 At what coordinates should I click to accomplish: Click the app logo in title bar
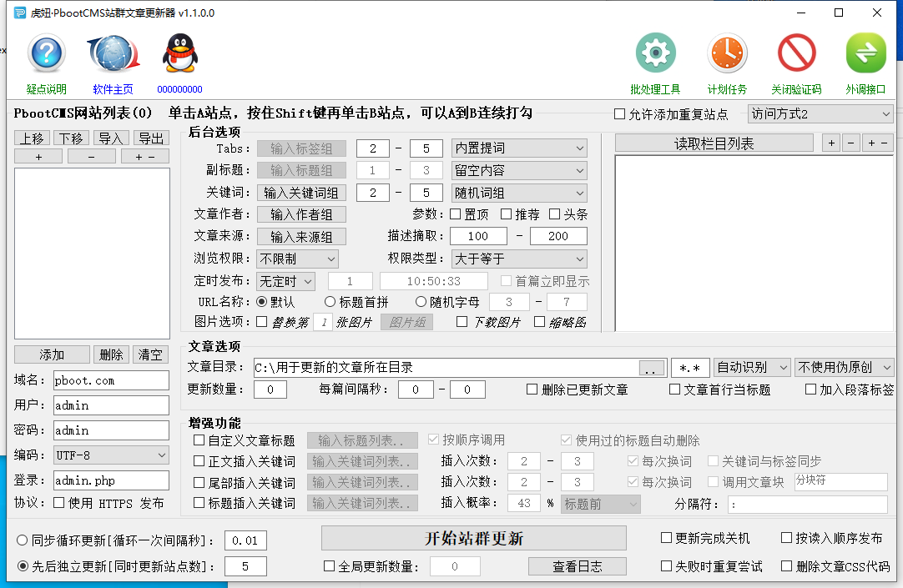click(x=20, y=13)
